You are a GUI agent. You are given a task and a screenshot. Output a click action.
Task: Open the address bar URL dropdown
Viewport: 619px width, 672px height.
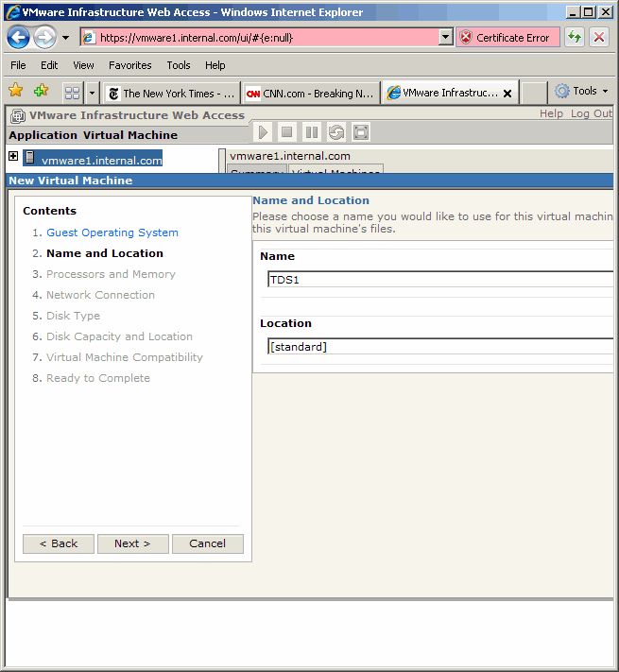(446, 38)
